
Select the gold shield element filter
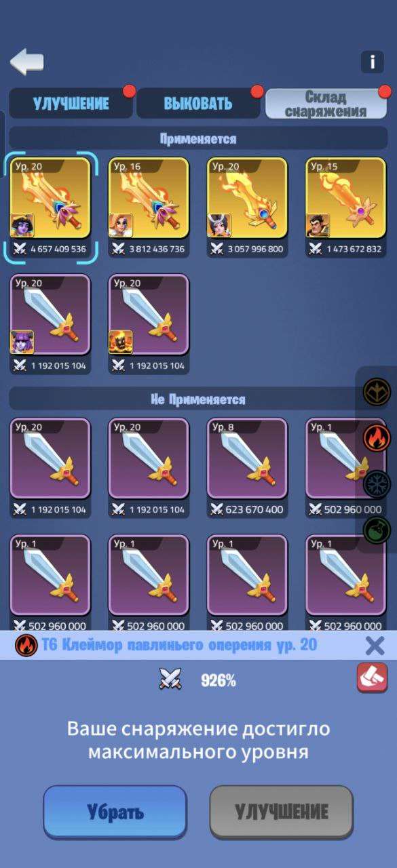(377, 392)
